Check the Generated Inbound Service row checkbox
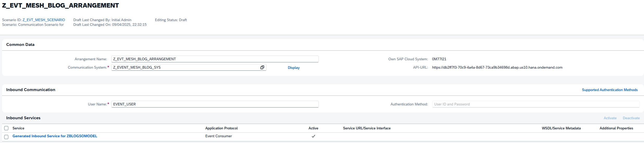This screenshot has width=644, height=143. click(x=6, y=137)
